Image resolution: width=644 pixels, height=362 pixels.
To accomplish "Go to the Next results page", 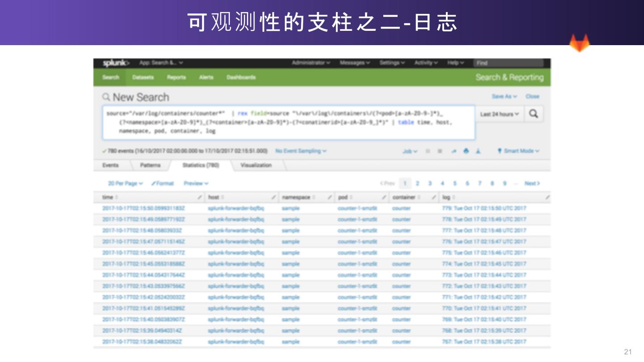I will tap(532, 183).
